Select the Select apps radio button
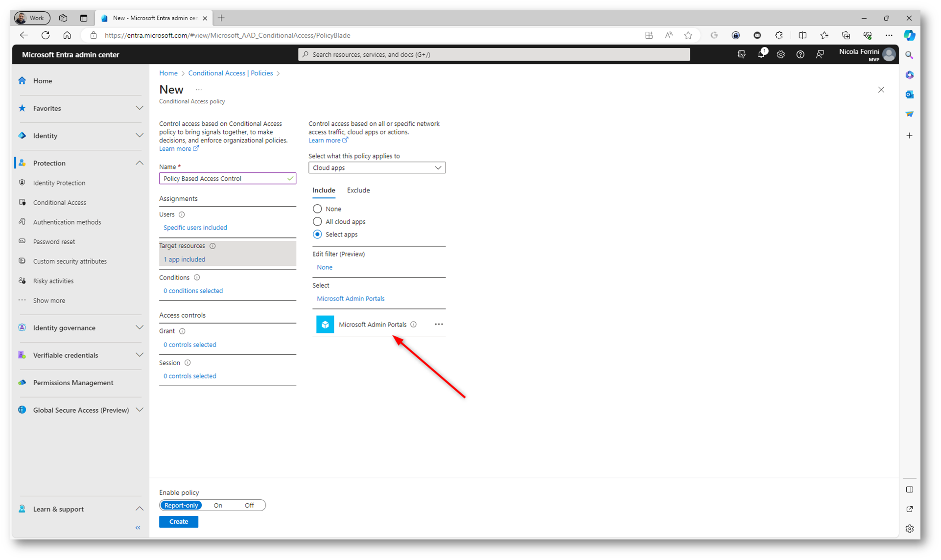 317,234
